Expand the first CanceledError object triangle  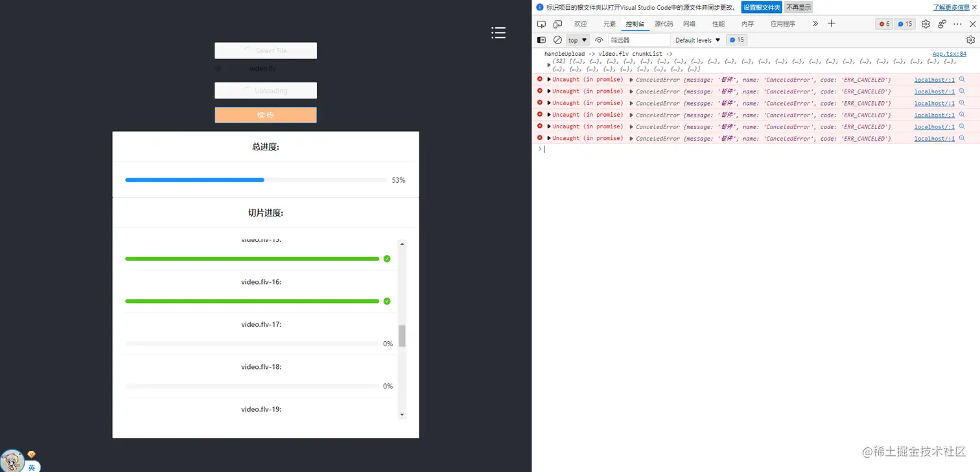pyautogui.click(x=631, y=80)
